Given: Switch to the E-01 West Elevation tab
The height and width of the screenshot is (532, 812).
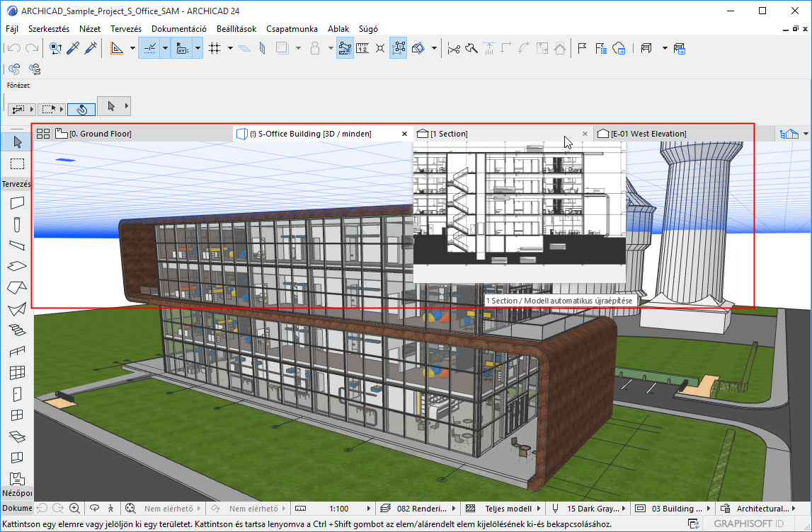Looking at the screenshot, I should [648, 134].
